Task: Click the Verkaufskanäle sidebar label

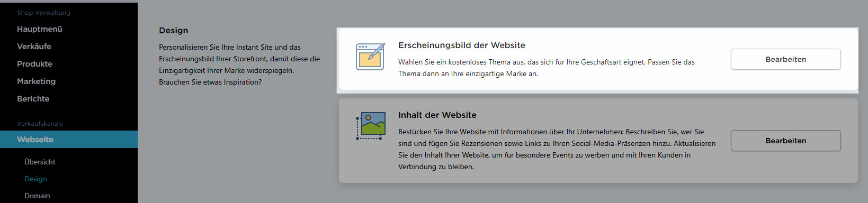Action: pyautogui.click(x=40, y=124)
